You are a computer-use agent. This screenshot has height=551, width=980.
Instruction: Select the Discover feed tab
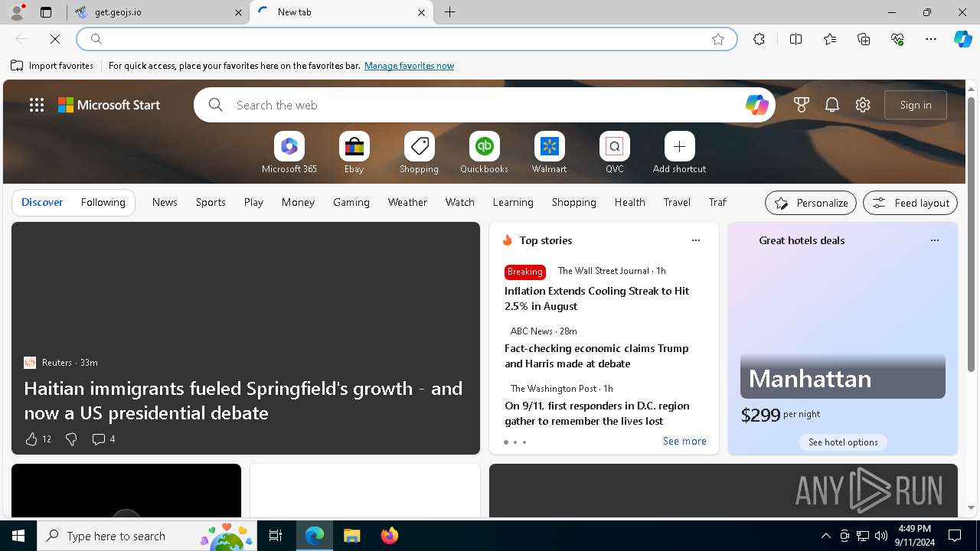[x=42, y=202]
